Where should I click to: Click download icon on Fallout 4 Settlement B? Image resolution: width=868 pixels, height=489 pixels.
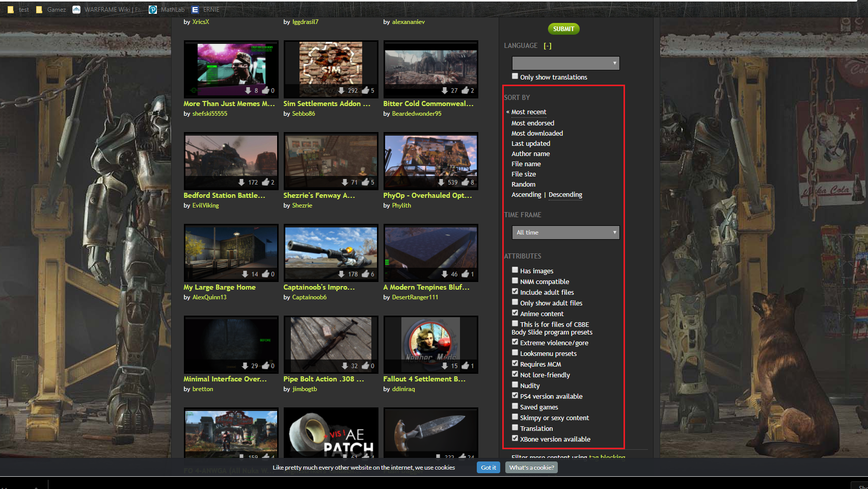click(x=445, y=366)
